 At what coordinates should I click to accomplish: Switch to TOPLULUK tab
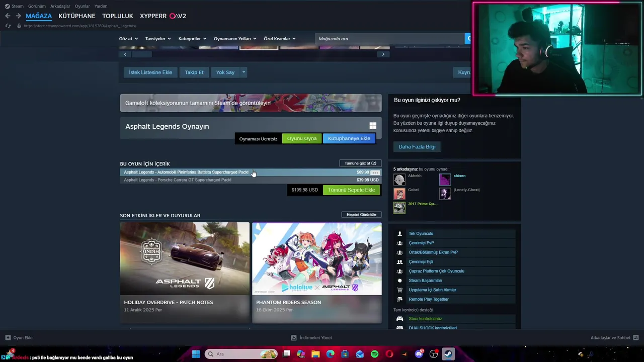coord(118,16)
